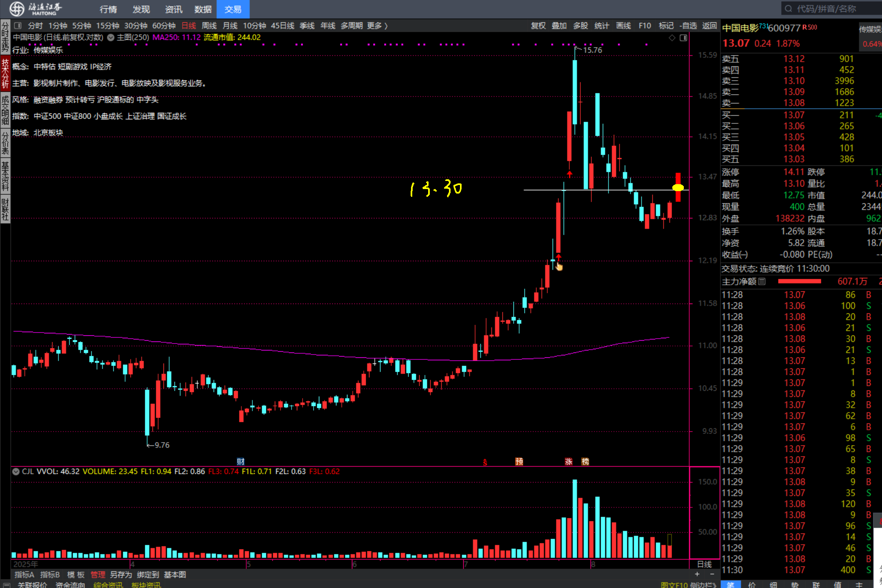882x588 pixels.
Task: Click the 涨 limit-up marker on timeline
Action: tap(569, 462)
